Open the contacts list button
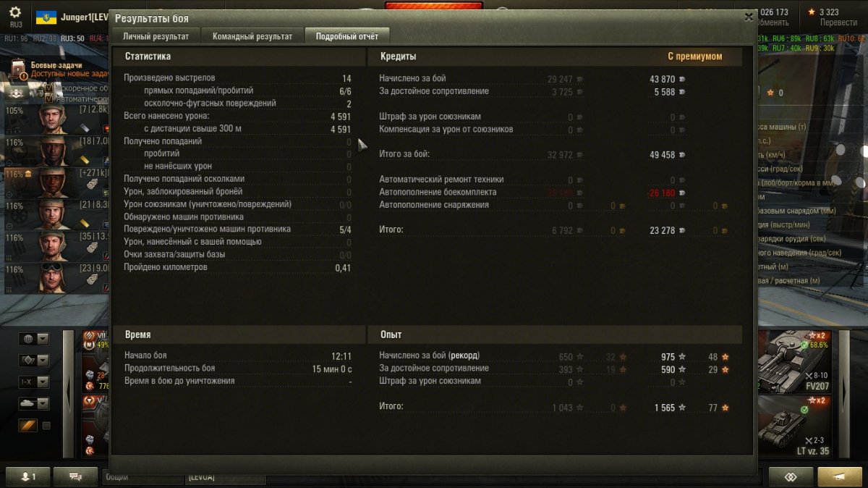868x488 pixels. (30, 476)
